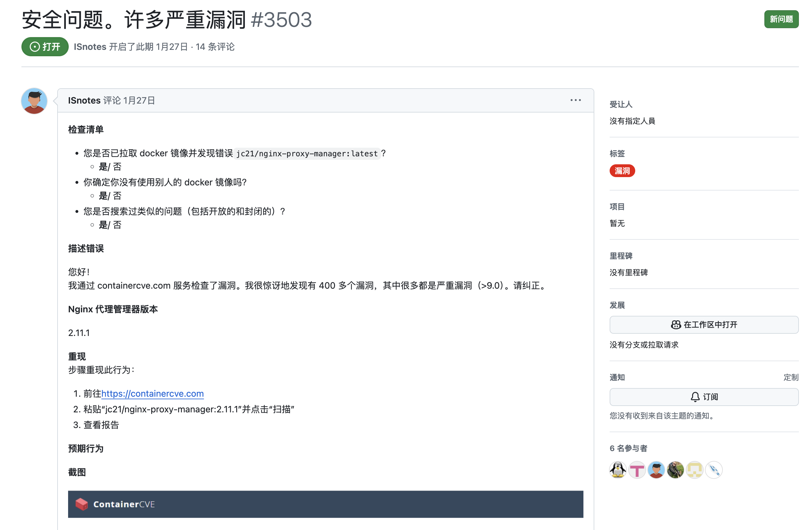The height and width of the screenshot is (530, 812).
Task: Click the penguin participant avatar
Action: (x=618, y=470)
